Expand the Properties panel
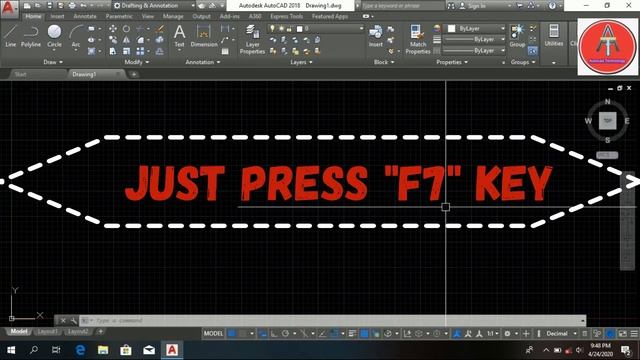Screen dimensions: 640x360 [452, 62]
